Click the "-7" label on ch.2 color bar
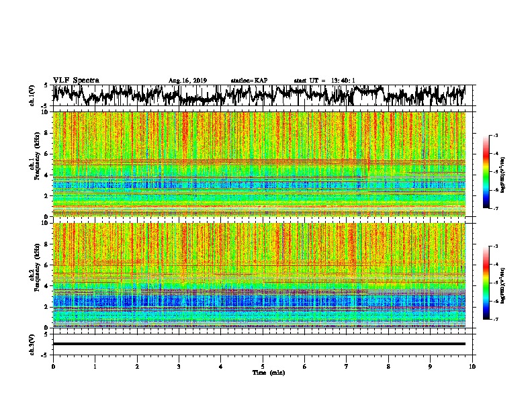The width and height of the screenshot is (532, 411). pos(495,319)
